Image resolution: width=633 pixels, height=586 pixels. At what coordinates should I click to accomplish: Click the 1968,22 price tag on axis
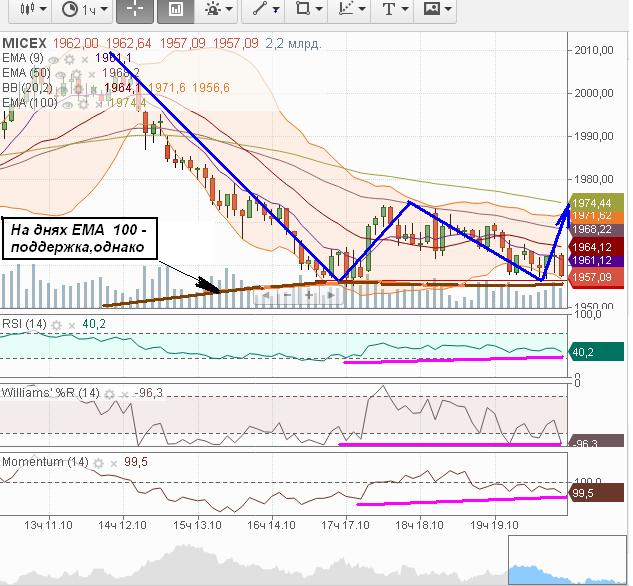pyautogui.click(x=596, y=230)
